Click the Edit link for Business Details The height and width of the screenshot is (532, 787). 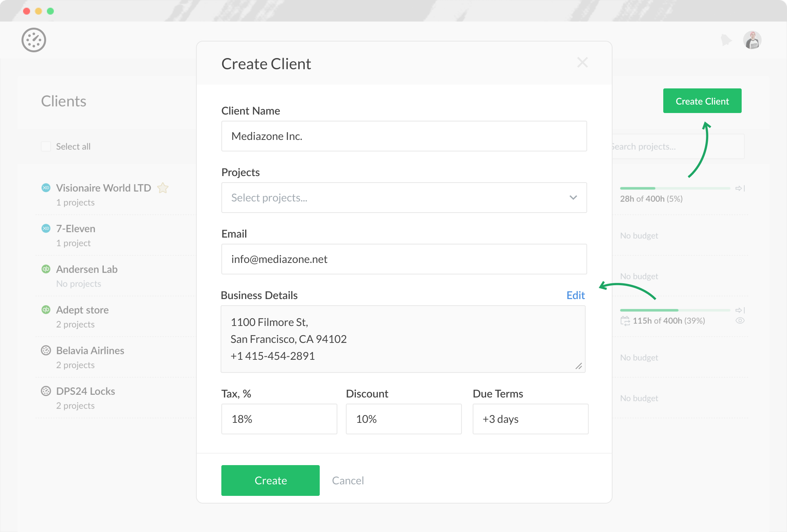pyautogui.click(x=575, y=295)
